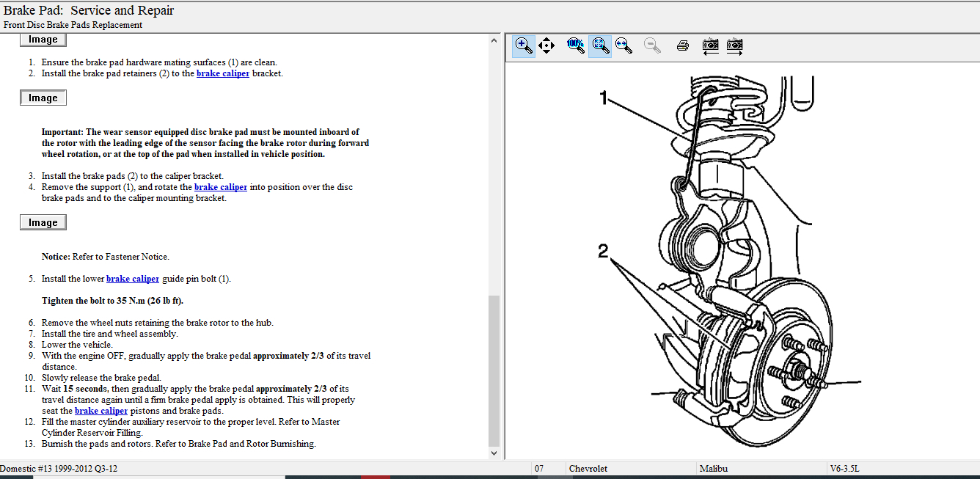This screenshot has width=980, height=479.
Task: Click the text pane scroll down arrow
Action: click(x=494, y=453)
